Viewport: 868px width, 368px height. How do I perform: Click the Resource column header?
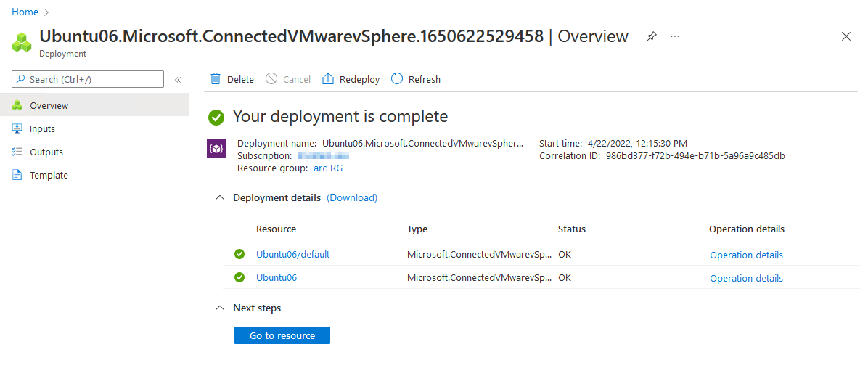pyautogui.click(x=277, y=229)
